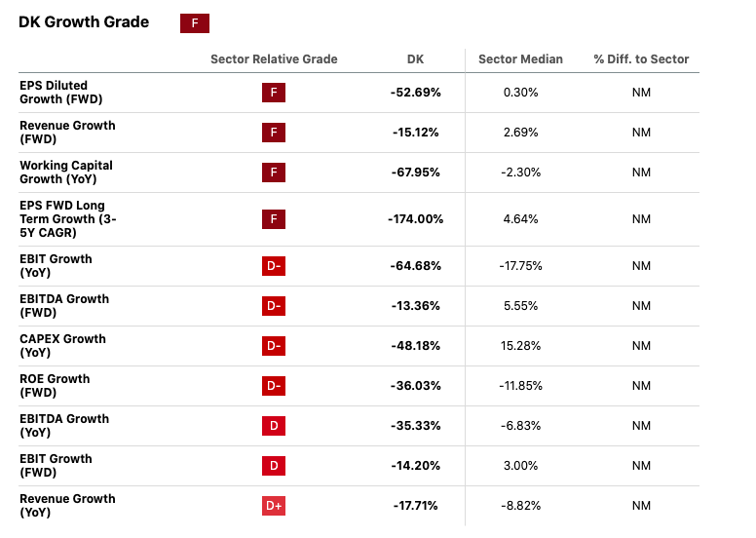The height and width of the screenshot is (538, 756).
Task: Click the F grade badge for EPS Diluted Growth
Action: [x=274, y=93]
